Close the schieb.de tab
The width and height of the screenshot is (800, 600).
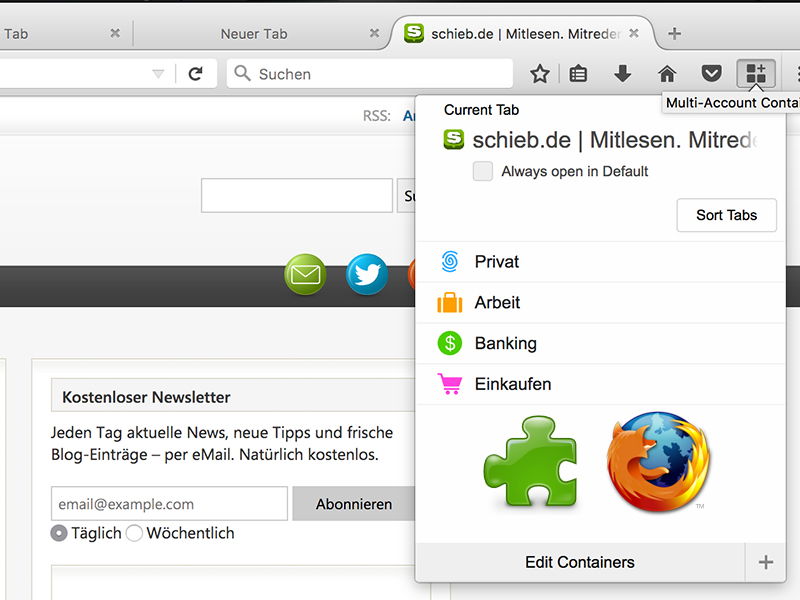click(634, 33)
